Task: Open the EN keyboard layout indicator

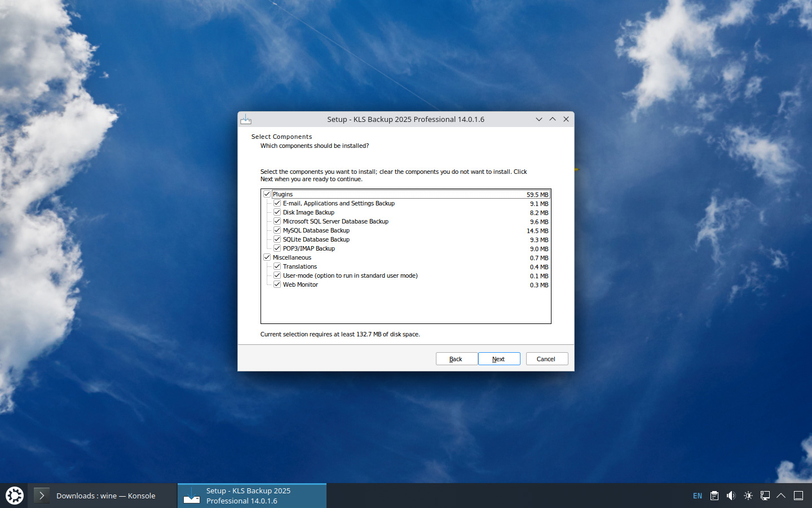Action: (x=698, y=496)
